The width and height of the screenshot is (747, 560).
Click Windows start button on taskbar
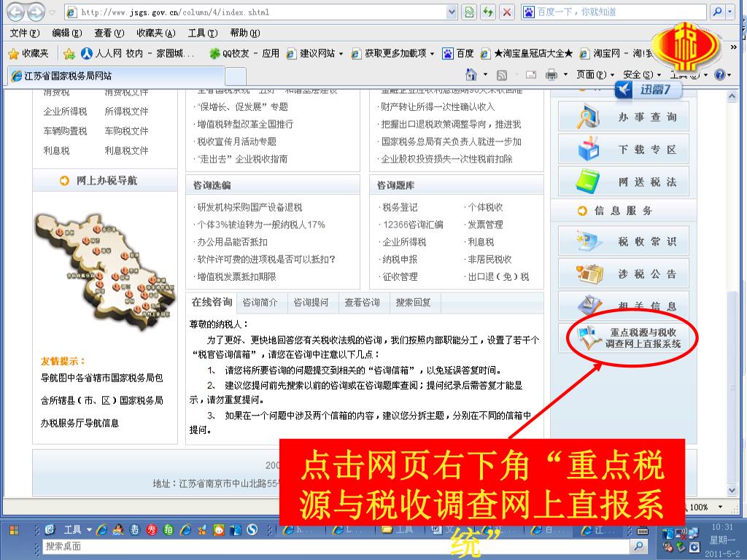pyautogui.click(x=14, y=529)
